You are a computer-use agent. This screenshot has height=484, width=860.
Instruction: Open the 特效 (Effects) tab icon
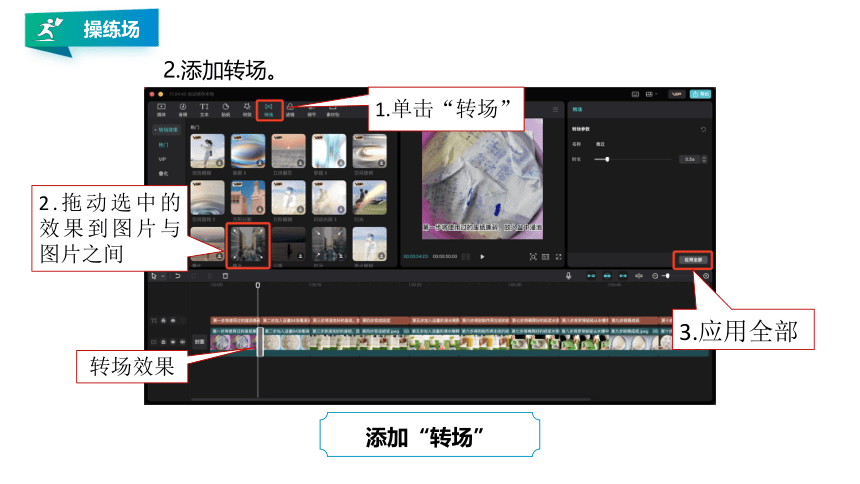247,110
